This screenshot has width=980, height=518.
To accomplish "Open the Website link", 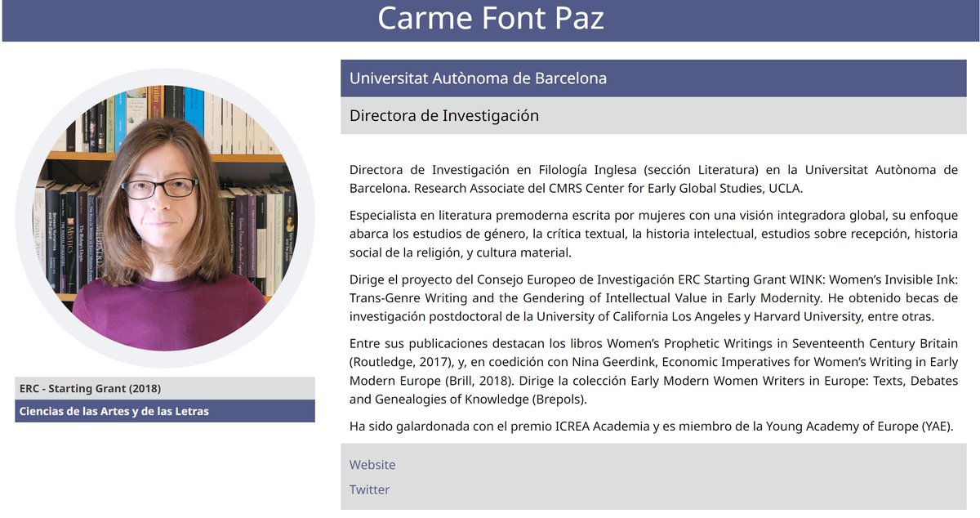I will point(372,465).
